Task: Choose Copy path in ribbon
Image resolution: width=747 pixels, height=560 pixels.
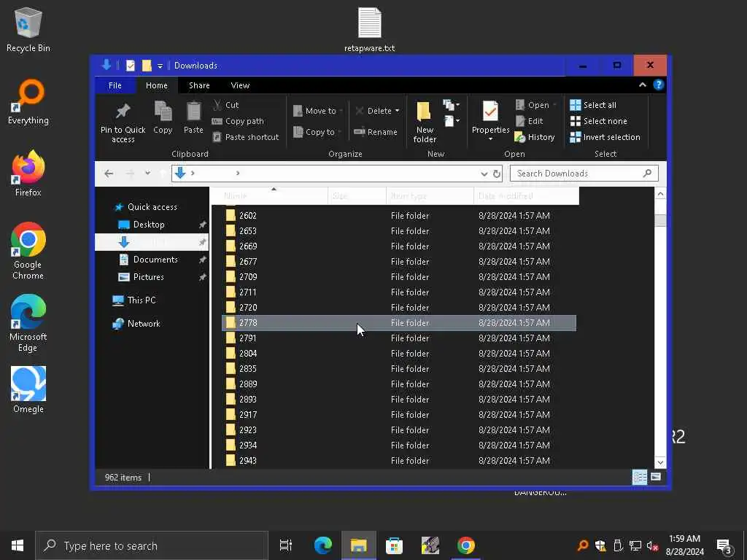Action: point(238,121)
